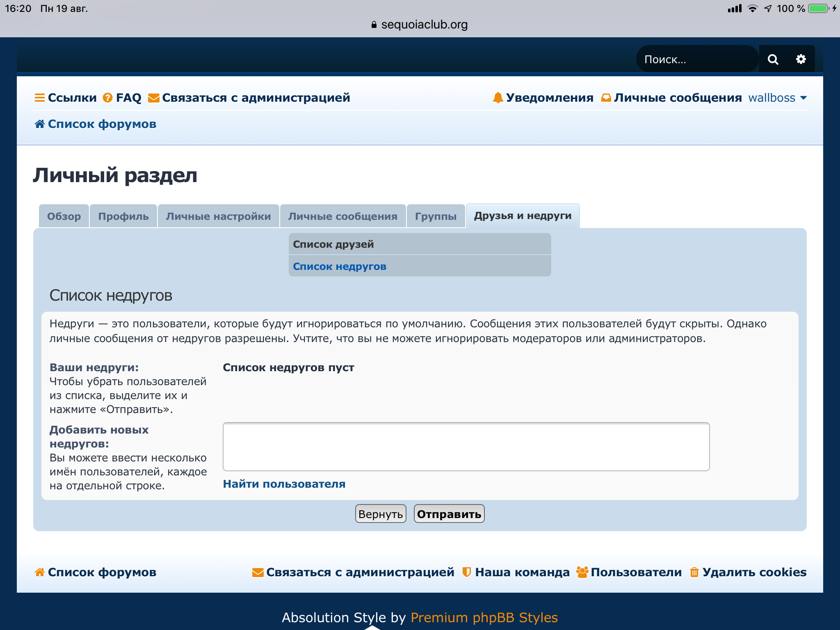Open the Ссылки quick links menu

[72, 98]
